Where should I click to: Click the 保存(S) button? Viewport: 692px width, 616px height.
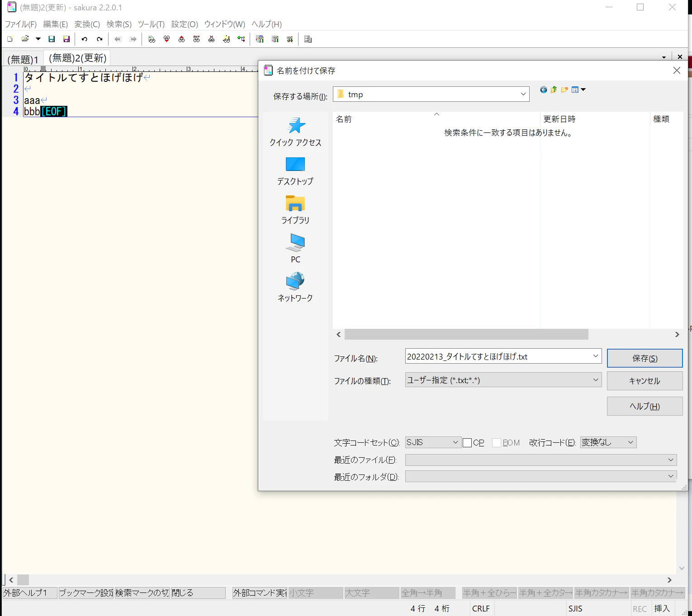(x=645, y=358)
